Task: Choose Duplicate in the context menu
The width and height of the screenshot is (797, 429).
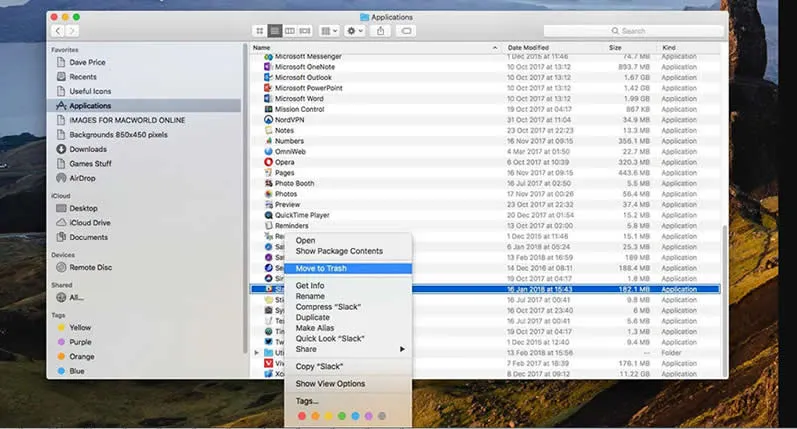Action: coord(348,317)
